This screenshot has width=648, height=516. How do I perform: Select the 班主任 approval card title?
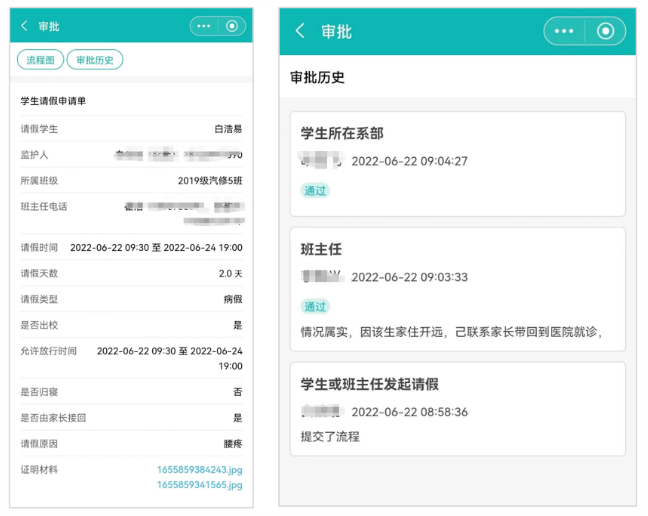[x=321, y=249]
